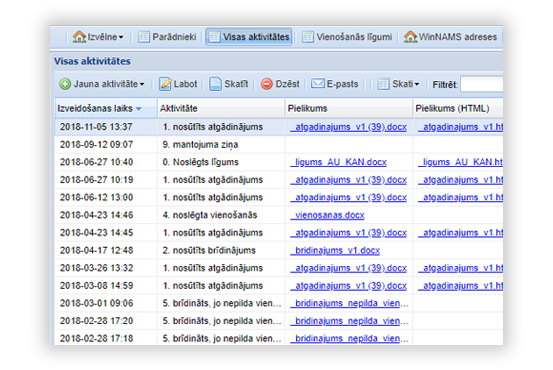Open bridinajums_nepilda_vien link in 2018-02-28 17:18 row

[350, 339]
